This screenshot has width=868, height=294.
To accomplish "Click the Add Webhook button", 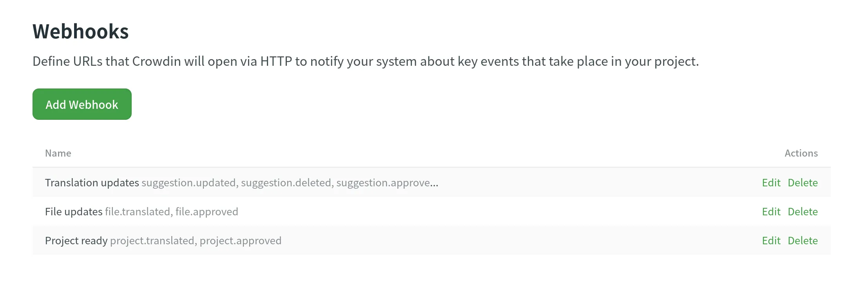I will point(82,104).
